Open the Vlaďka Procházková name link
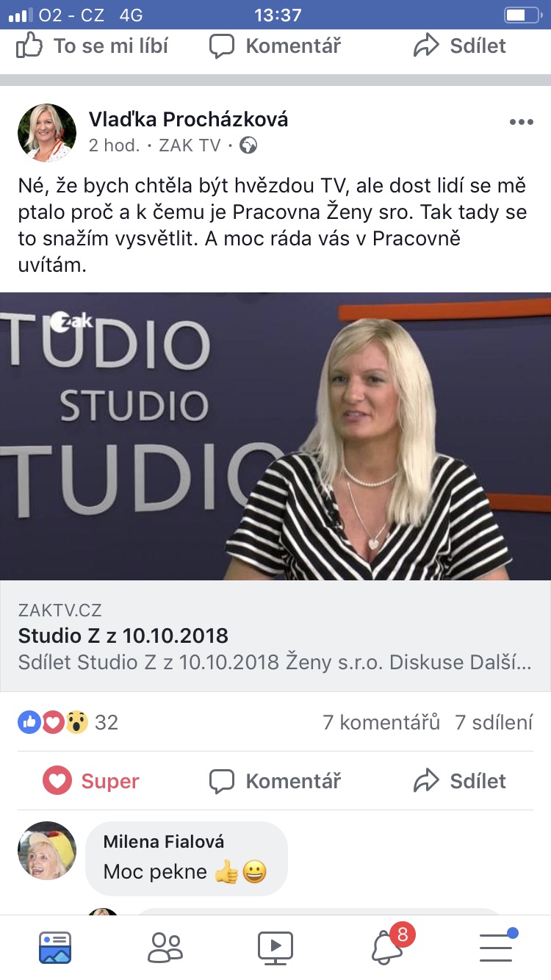Screen dimensions: 551x980 pyautogui.click(x=188, y=119)
